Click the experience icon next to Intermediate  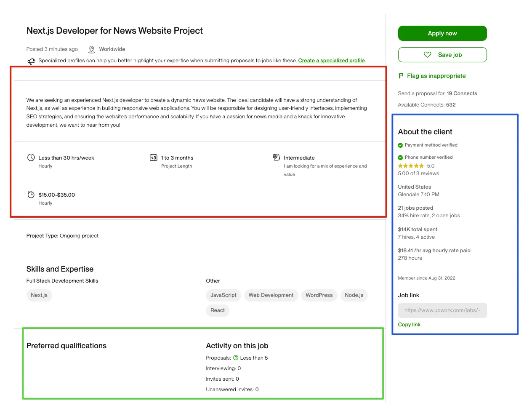pos(276,157)
